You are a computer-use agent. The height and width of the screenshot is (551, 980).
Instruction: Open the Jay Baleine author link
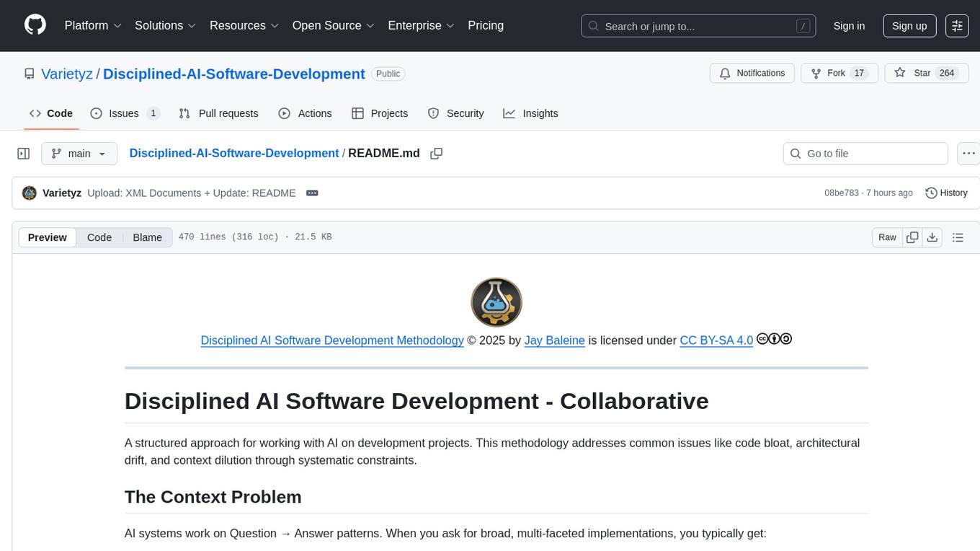(x=555, y=340)
